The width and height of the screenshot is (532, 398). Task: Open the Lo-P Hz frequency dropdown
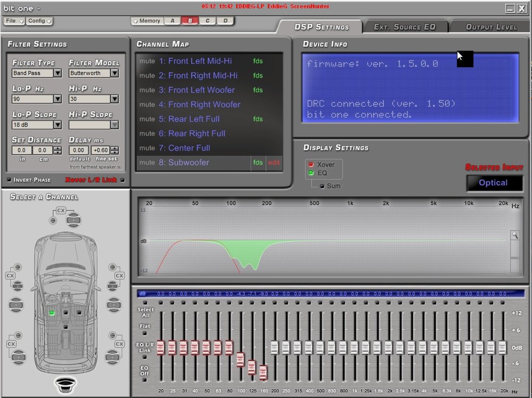(57, 99)
